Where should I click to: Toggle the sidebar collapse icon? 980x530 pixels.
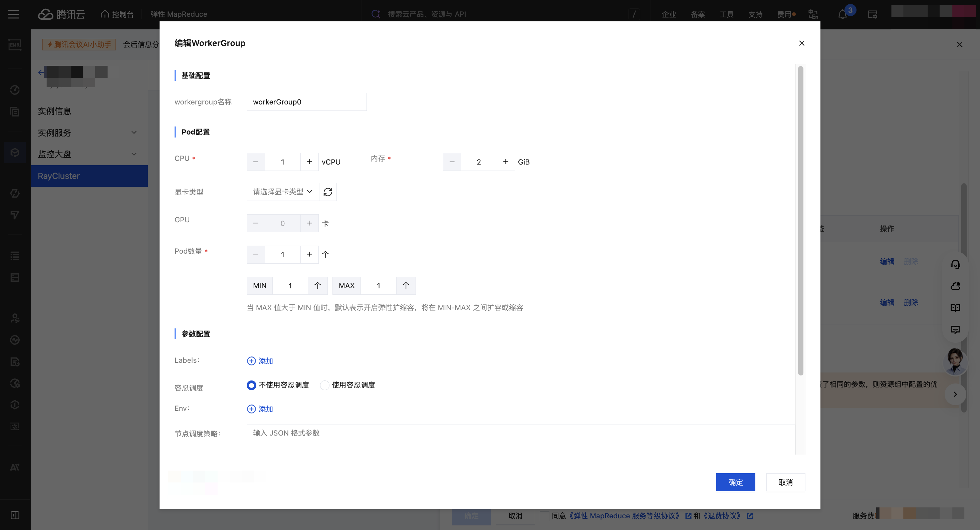point(15,515)
